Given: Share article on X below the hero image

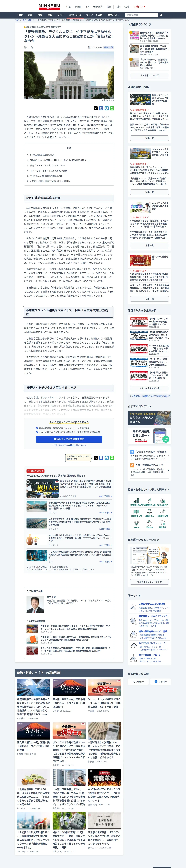Looking at the screenshot, I should [x=95, y=108].
